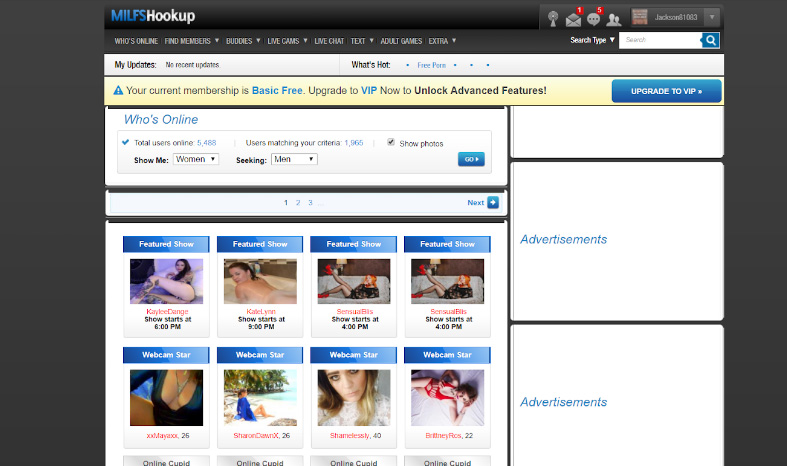Open KayleeDange featured show thumbnail

[x=167, y=281]
